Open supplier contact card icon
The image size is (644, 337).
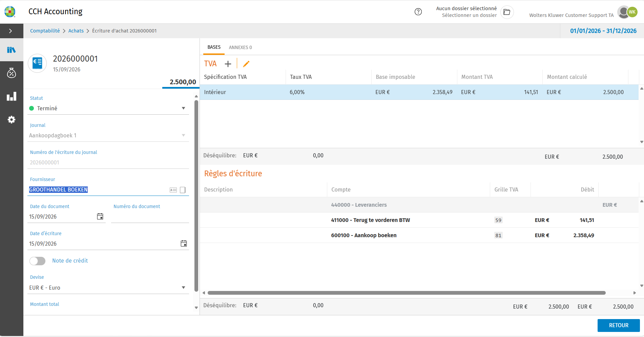coord(173,190)
